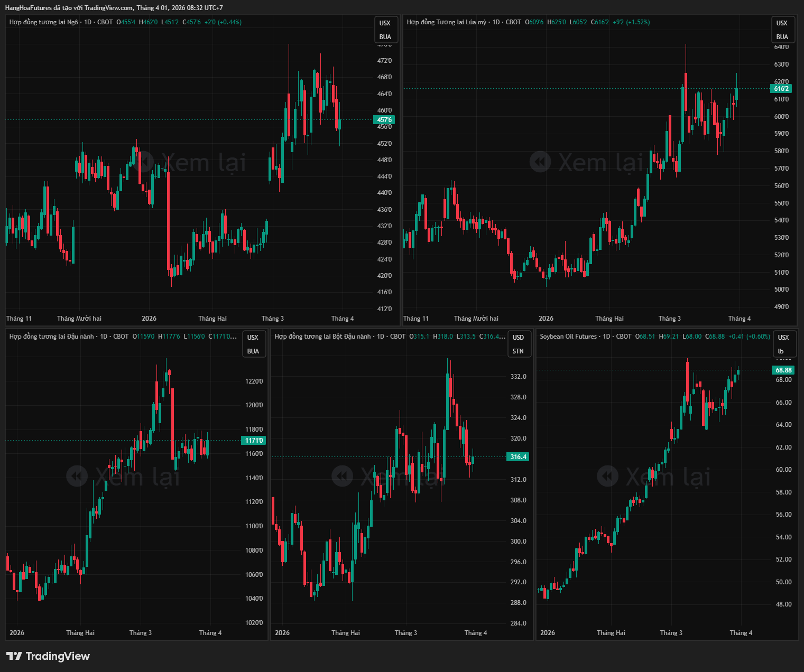The image size is (804, 672).
Task: Click the rewind icon in soybean meal chart
Action: 343,477
